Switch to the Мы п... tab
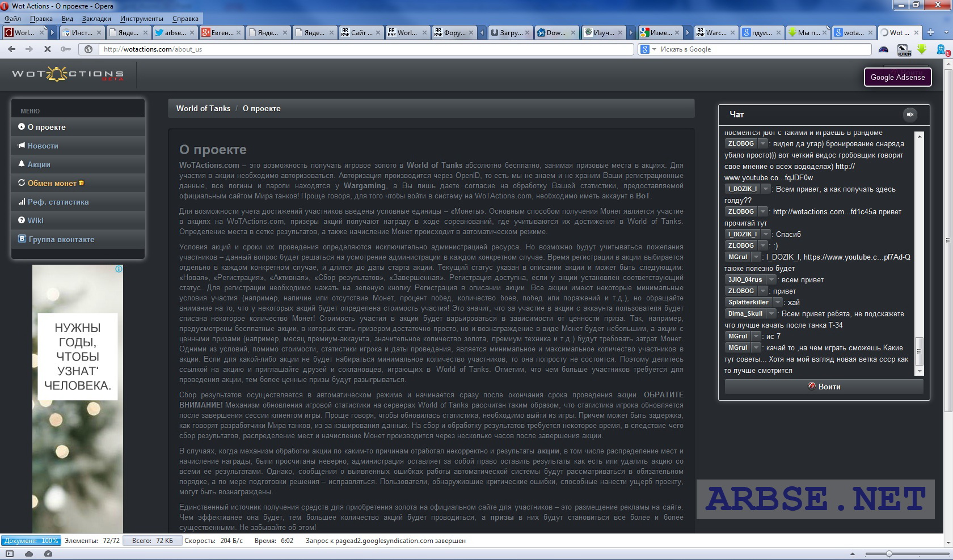Viewport: 953px width, 560px height. click(808, 33)
